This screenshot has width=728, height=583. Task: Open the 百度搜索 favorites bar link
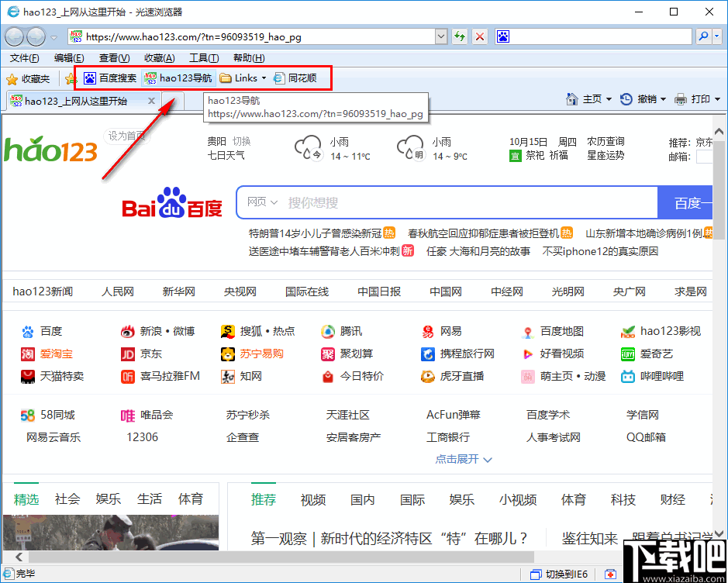click(x=111, y=78)
